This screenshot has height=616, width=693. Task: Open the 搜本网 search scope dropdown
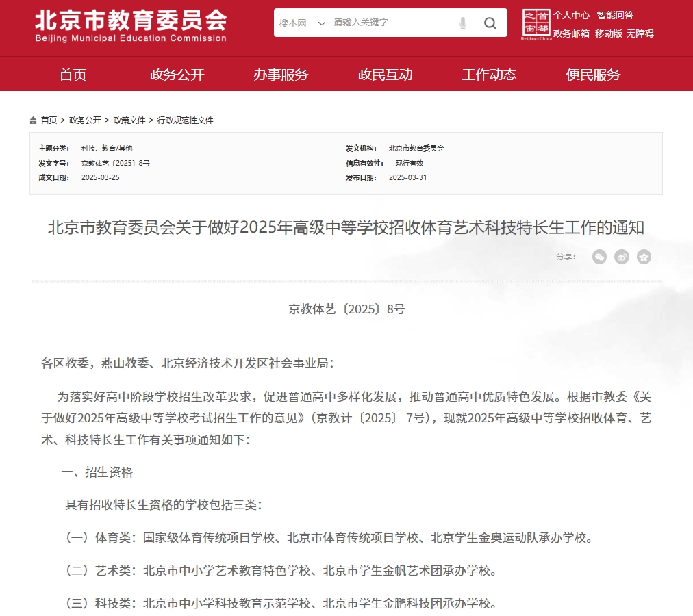pyautogui.click(x=302, y=23)
